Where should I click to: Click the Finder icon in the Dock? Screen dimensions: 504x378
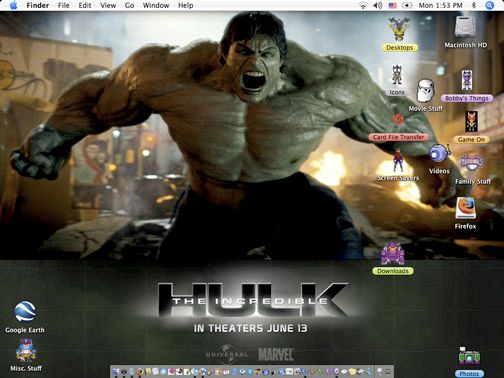click(x=116, y=371)
